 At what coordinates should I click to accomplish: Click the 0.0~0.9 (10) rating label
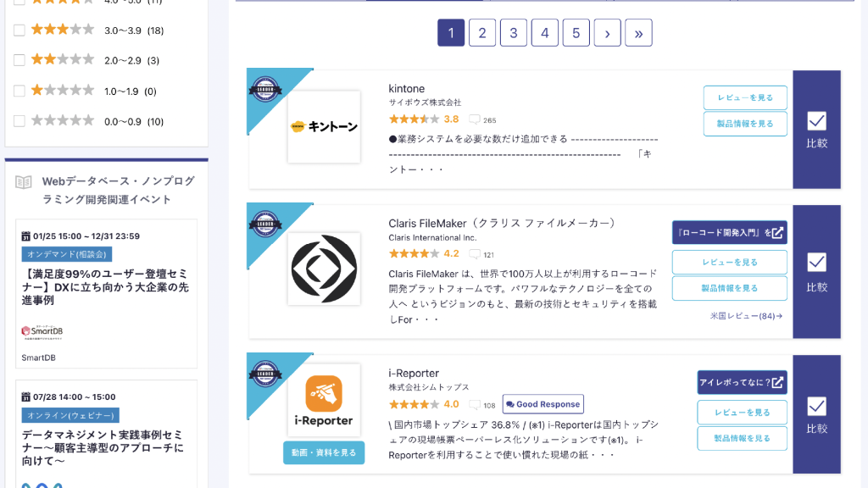click(134, 122)
